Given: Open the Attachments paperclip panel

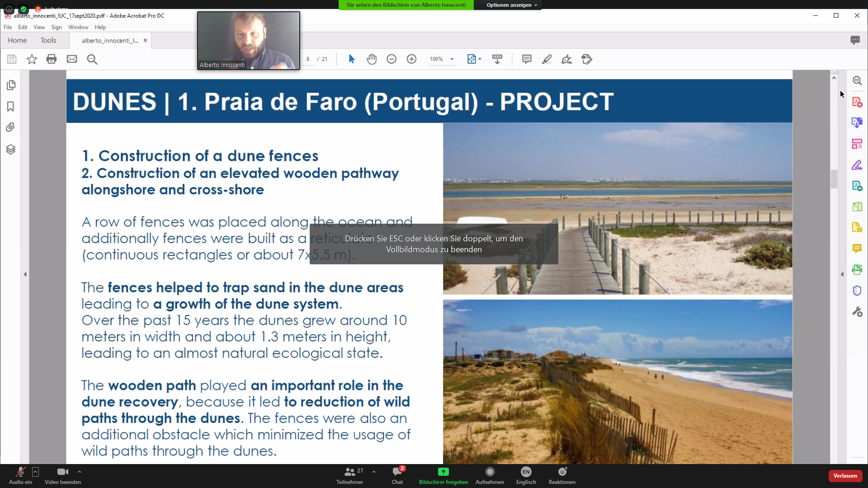Looking at the screenshot, I should click(x=10, y=127).
